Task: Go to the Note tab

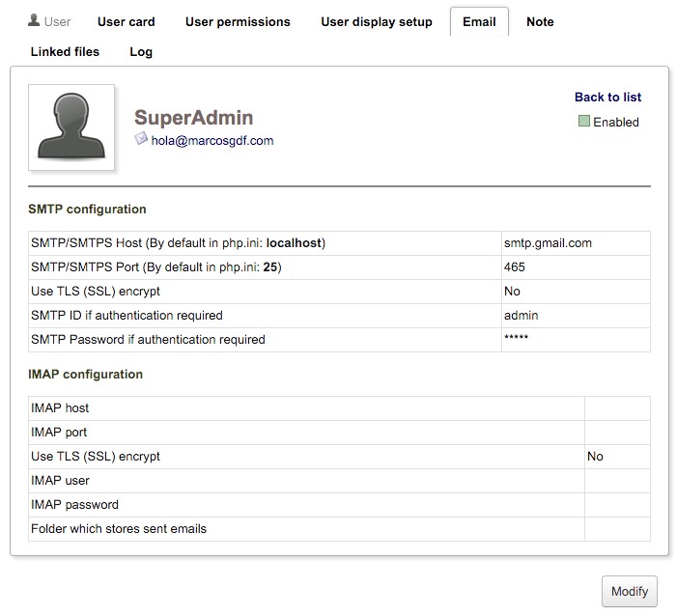Action: 540,21
